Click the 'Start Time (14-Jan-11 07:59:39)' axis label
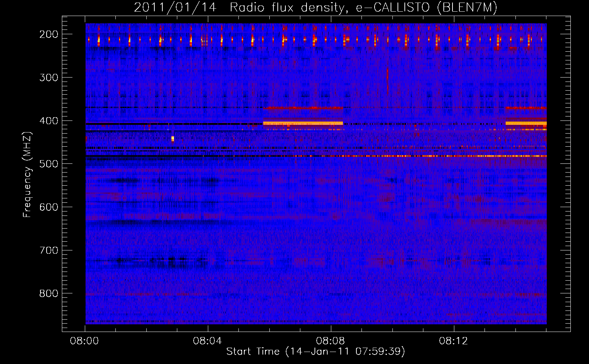 pos(316,352)
